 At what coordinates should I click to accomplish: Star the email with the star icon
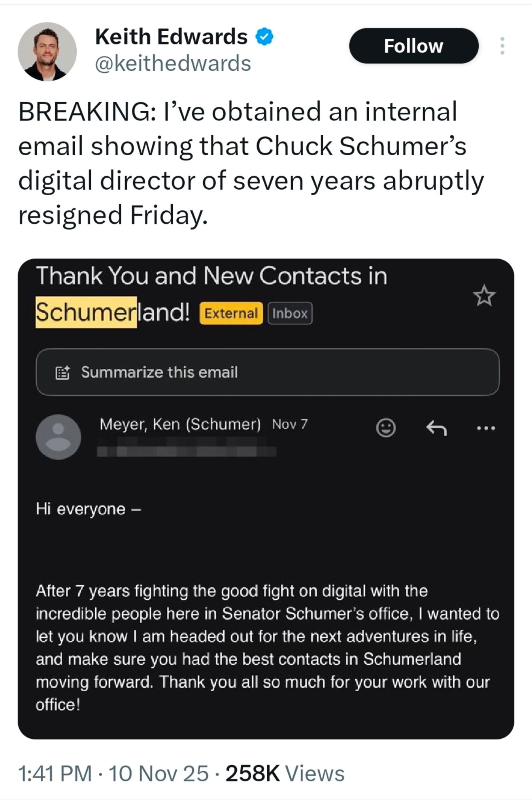click(484, 296)
